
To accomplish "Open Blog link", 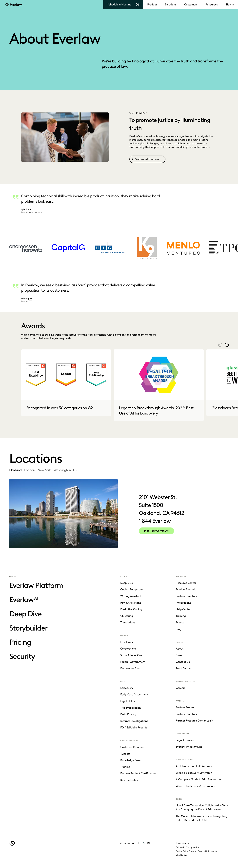I will pos(178,629).
